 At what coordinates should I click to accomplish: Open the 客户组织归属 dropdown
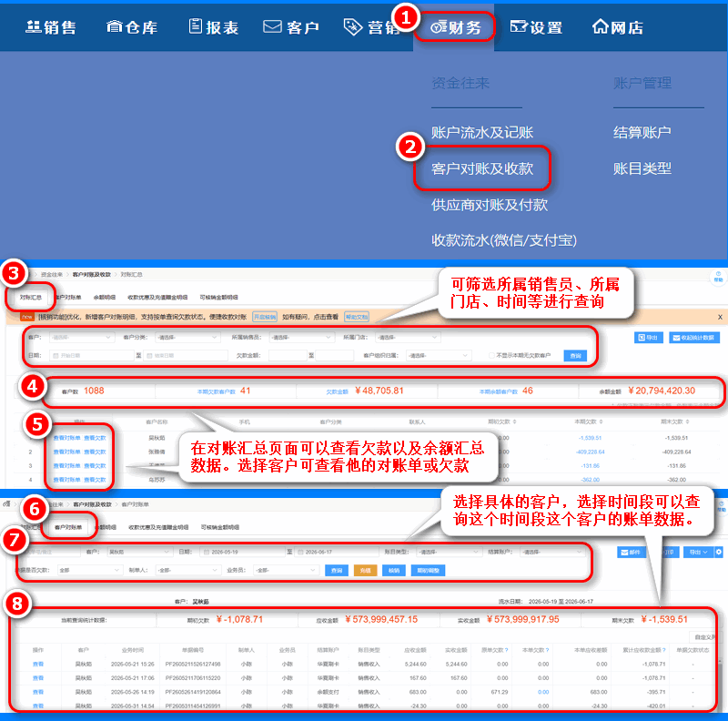click(439, 355)
